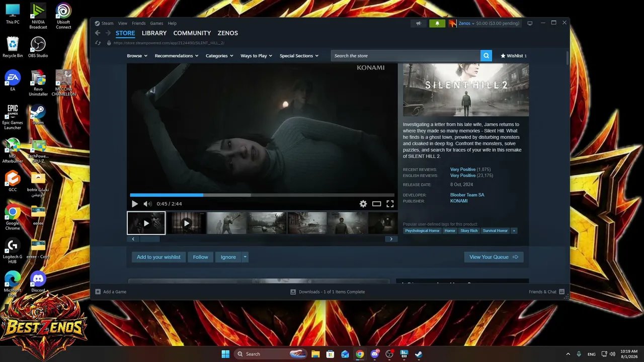
Task: Open Downloads status icon
Action: pos(293,292)
